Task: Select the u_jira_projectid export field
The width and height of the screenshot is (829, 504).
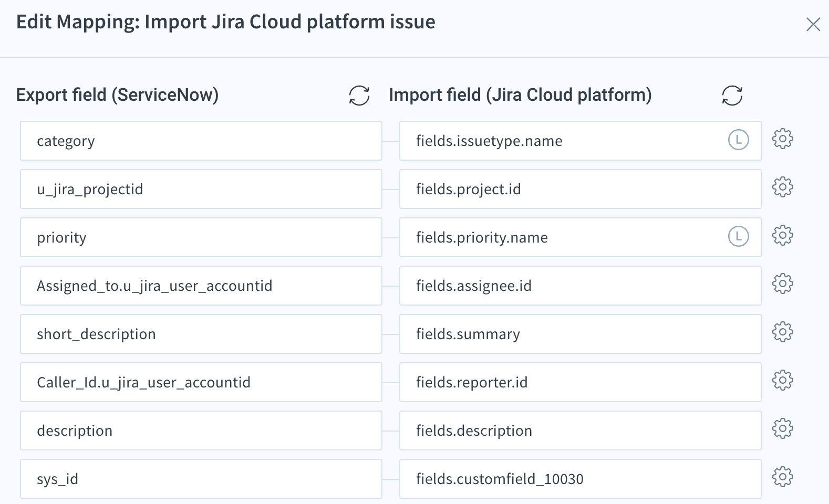Action: coord(201,189)
